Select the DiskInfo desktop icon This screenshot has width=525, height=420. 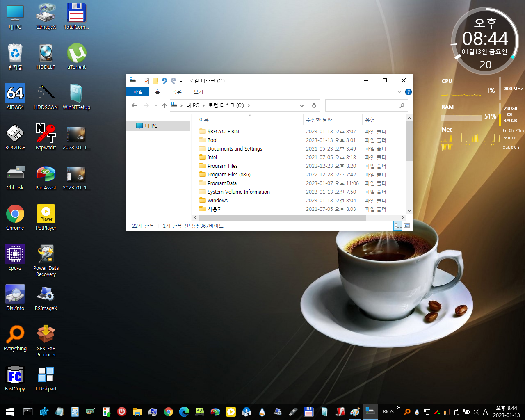(15, 298)
